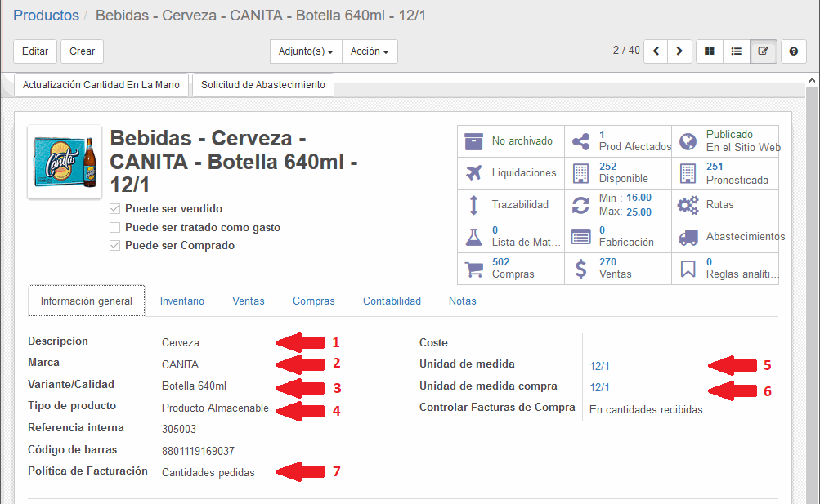
Task: Select the form view icon
Action: pos(764,51)
